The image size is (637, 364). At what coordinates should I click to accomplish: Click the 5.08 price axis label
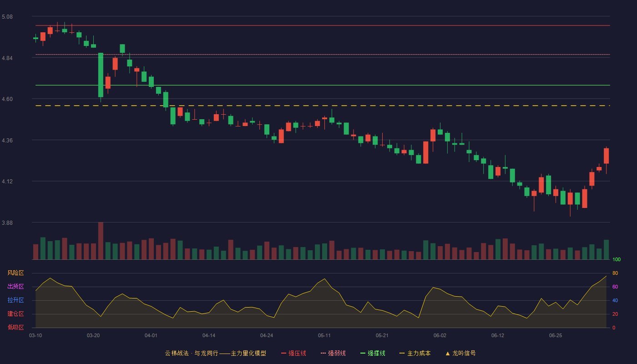[7, 17]
